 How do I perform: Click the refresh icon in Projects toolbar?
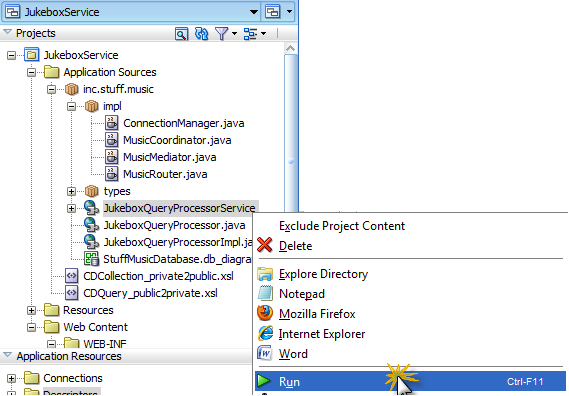coord(201,34)
